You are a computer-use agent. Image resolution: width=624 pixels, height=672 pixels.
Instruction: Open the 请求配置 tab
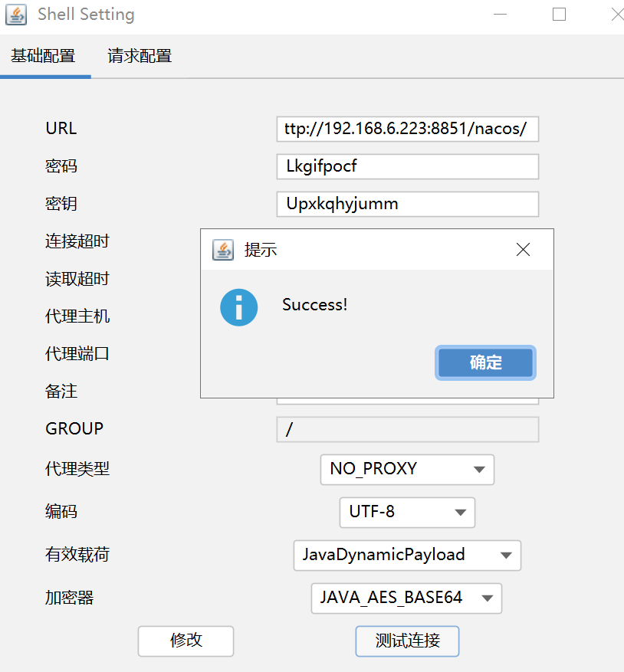(140, 57)
